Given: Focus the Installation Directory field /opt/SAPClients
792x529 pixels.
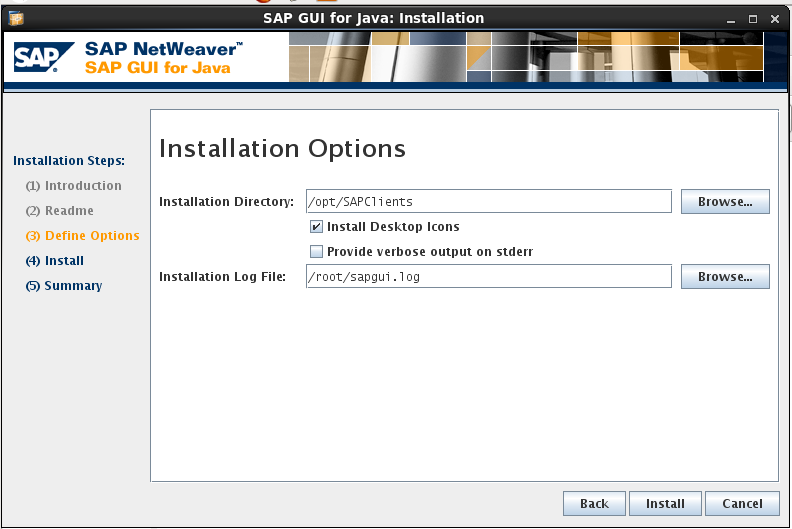Looking at the screenshot, I should (488, 202).
